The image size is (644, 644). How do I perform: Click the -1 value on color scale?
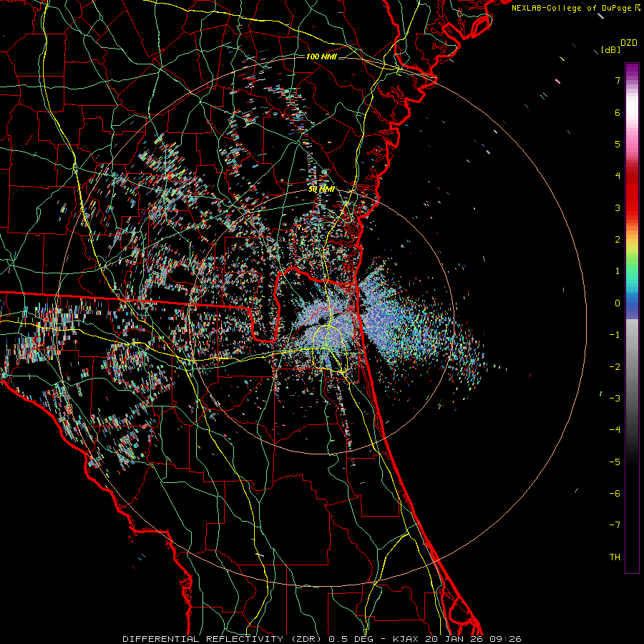click(x=615, y=335)
